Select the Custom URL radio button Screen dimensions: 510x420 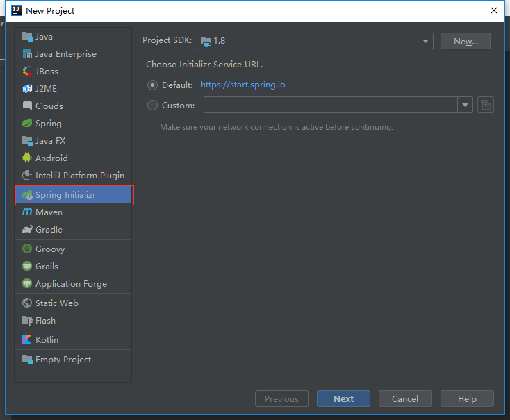[x=152, y=106]
